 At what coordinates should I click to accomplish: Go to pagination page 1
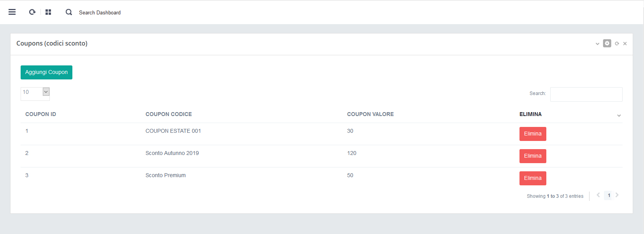point(609,195)
